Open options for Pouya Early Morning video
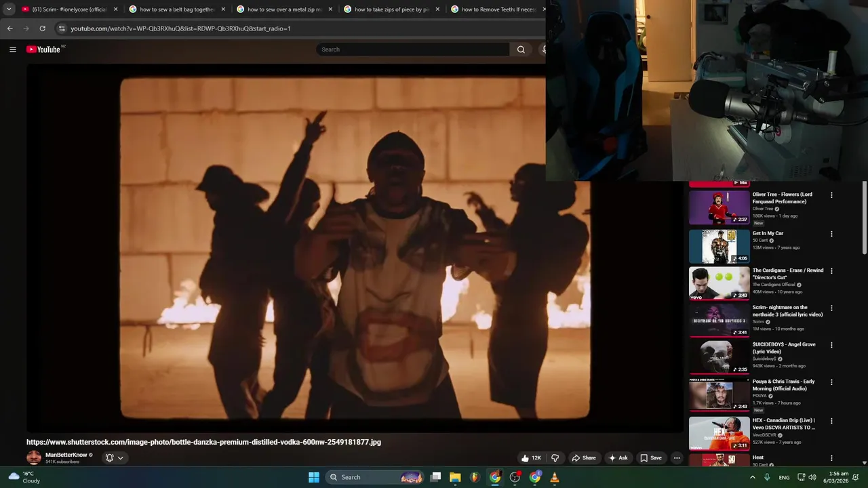Image resolution: width=868 pixels, height=488 pixels. 831,382
